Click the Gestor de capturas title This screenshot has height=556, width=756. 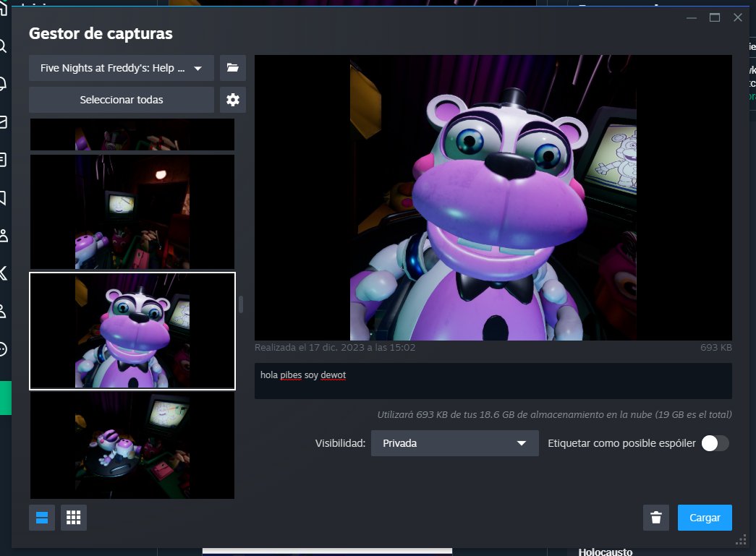tap(101, 34)
